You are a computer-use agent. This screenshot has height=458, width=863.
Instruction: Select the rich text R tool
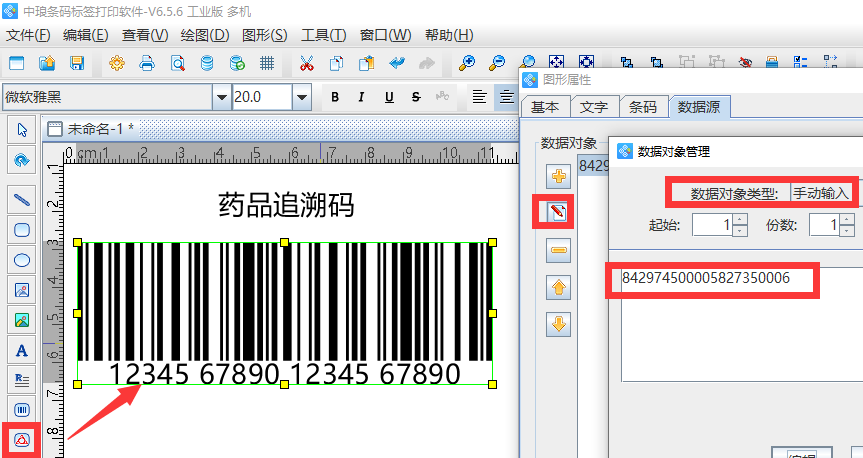(22, 380)
